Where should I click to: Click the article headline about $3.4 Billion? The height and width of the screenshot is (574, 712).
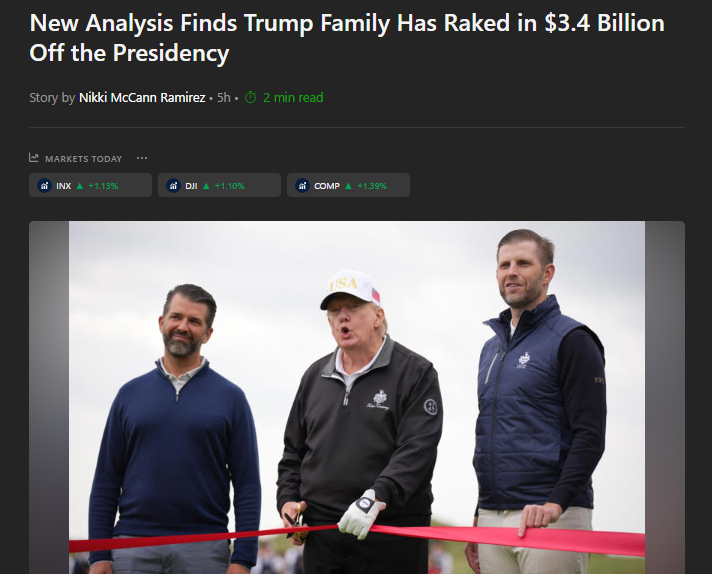347,38
